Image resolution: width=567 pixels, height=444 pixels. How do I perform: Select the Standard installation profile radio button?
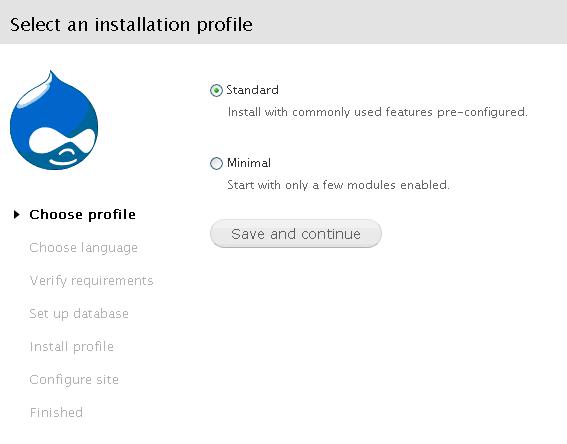(x=216, y=90)
